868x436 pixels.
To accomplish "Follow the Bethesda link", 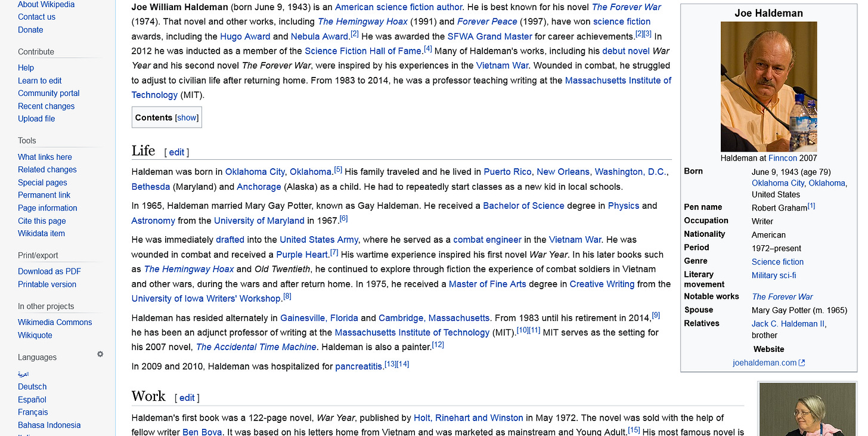I will click(x=151, y=187).
